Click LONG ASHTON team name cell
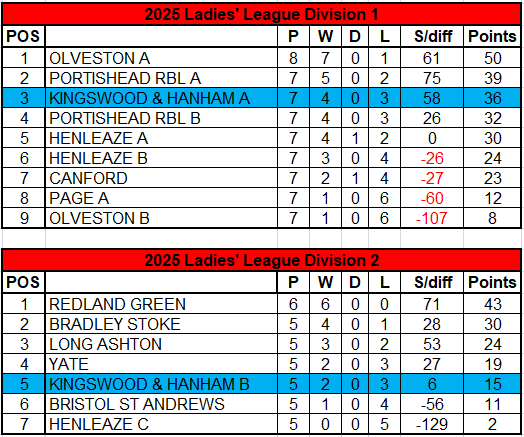 click(161, 344)
